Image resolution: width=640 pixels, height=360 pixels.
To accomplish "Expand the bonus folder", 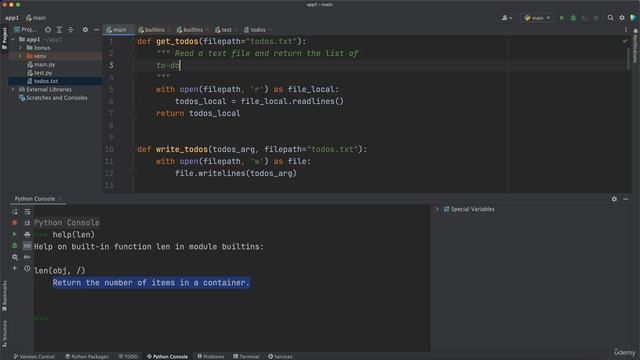I will (21, 48).
